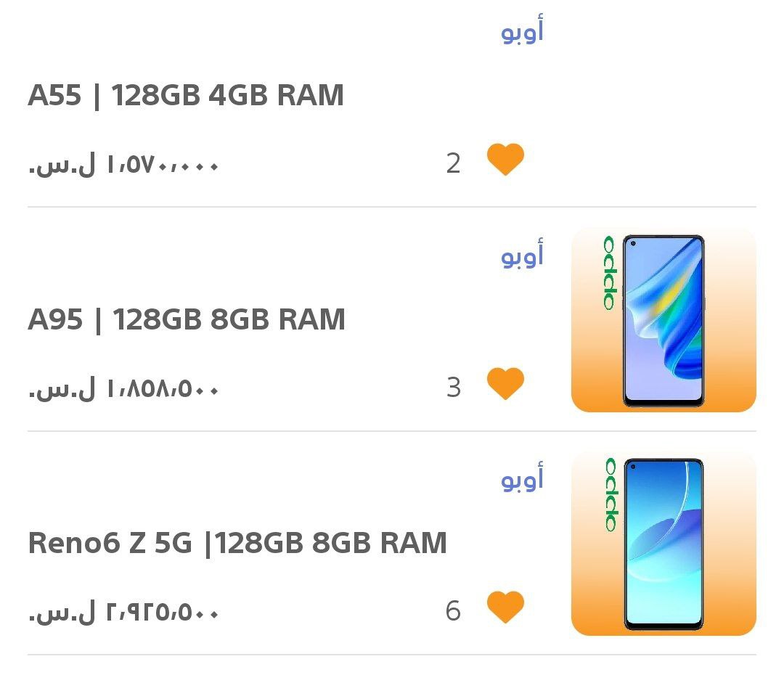The height and width of the screenshot is (675, 784).
Task: Tap the heart icon for A55
Action: [505, 160]
